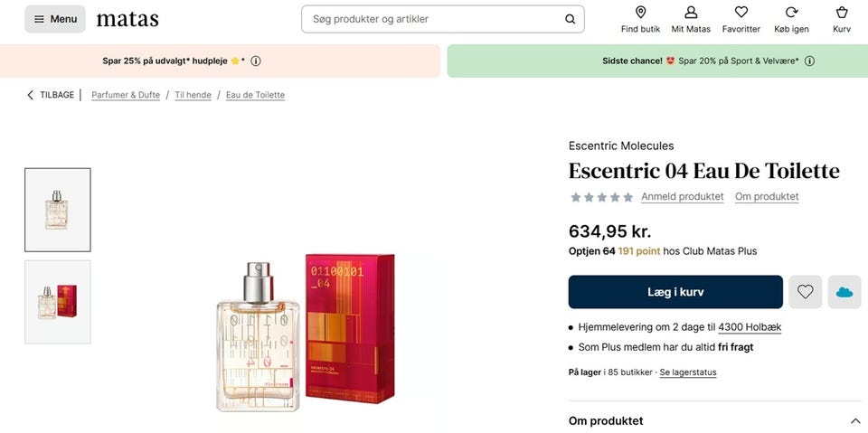868x433 pixels.
Task: Navigate to Eau de Toilette breadcrumb
Action: (x=255, y=95)
